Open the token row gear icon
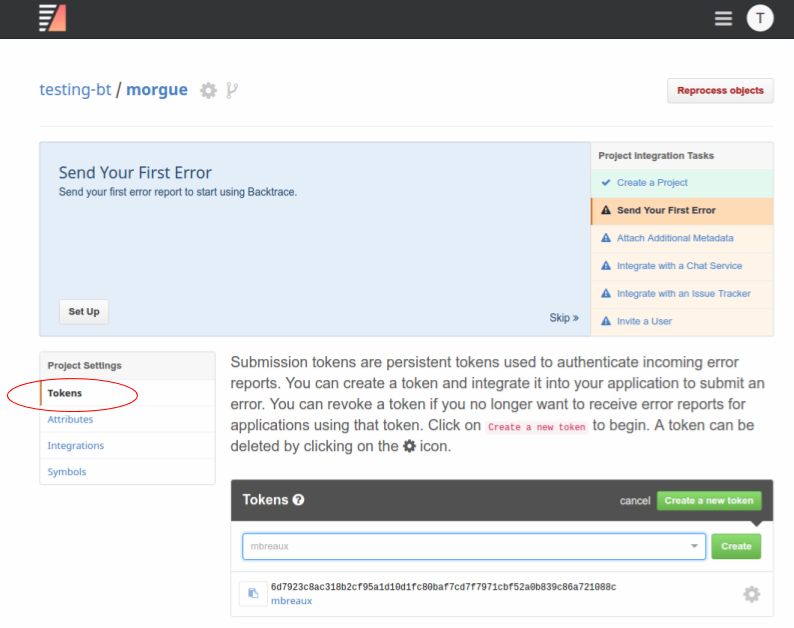Viewport: 794px width, 628px height. click(751, 594)
